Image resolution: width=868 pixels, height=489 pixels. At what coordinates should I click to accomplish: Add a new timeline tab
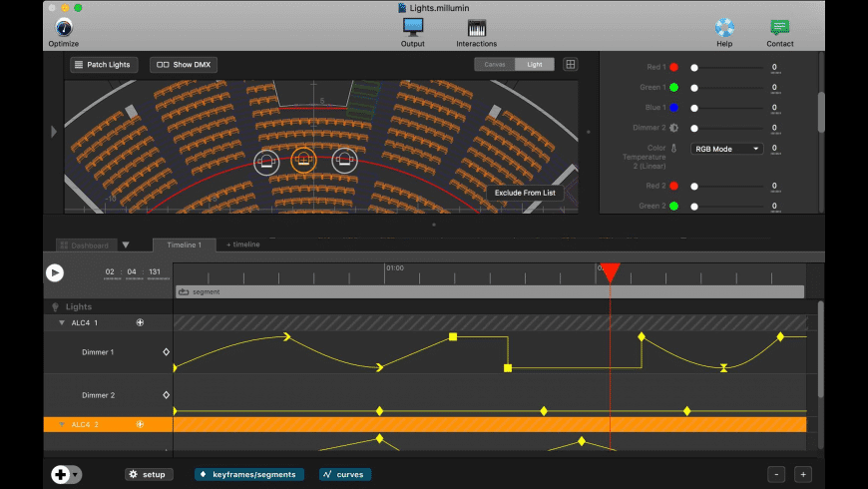pyautogui.click(x=243, y=244)
